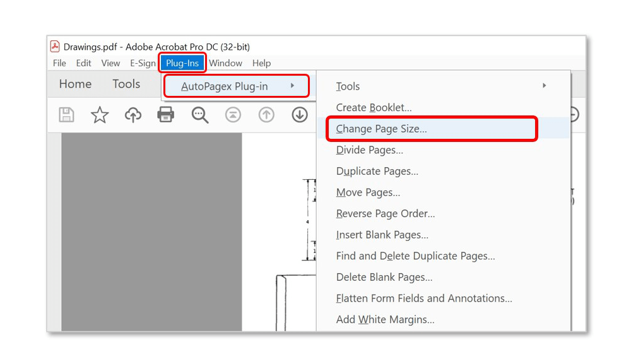Click the drawing page in document view
The height and width of the screenshot is (364, 631).
tap(279, 232)
